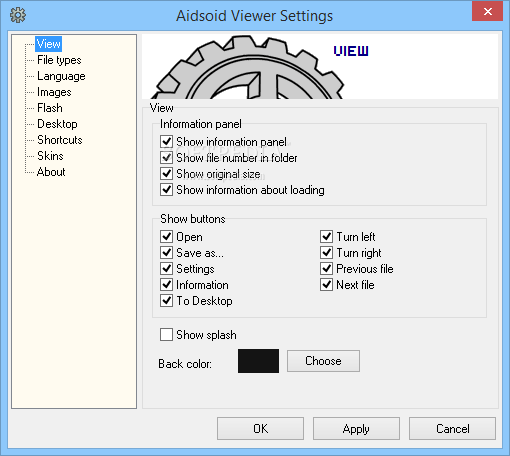Screen dimensions: 510x456
Task: Cancel the settings dialog
Action: [x=452, y=429]
